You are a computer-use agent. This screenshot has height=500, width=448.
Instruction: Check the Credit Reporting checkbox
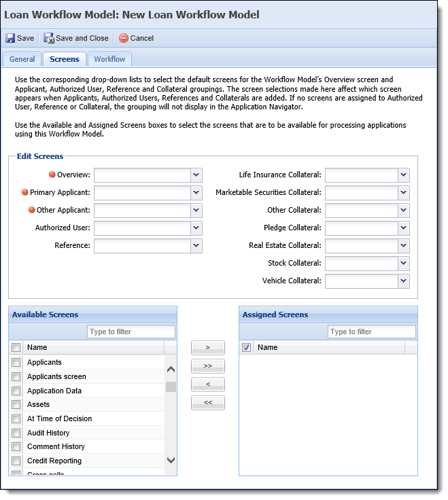pyautogui.click(x=16, y=461)
